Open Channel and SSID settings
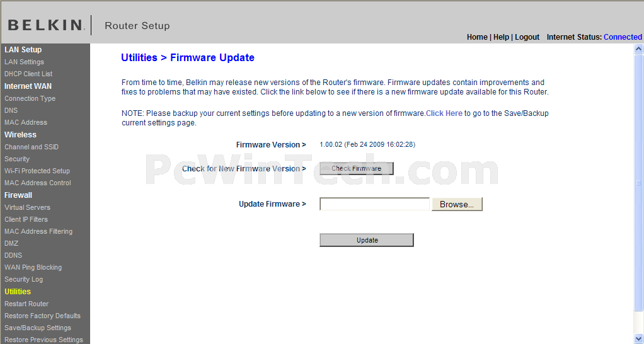The height and width of the screenshot is (344, 644). (x=32, y=147)
